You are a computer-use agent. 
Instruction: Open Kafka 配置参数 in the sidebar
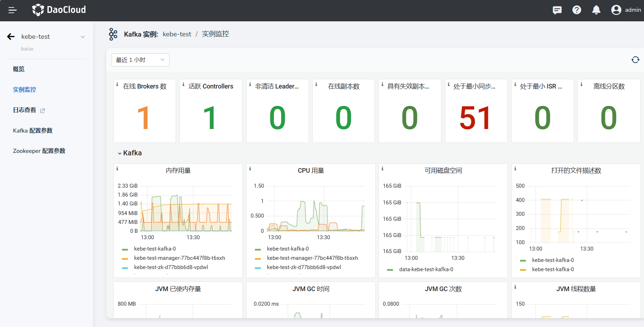click(33, 130)
